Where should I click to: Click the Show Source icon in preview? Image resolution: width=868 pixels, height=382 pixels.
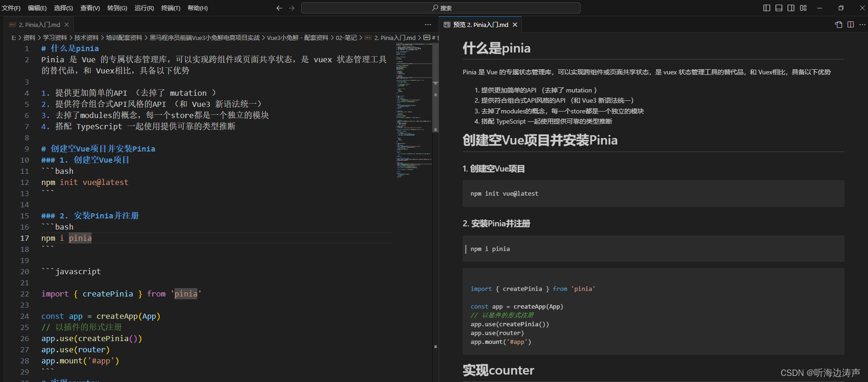pyautogui.click(x=838, y=25)
